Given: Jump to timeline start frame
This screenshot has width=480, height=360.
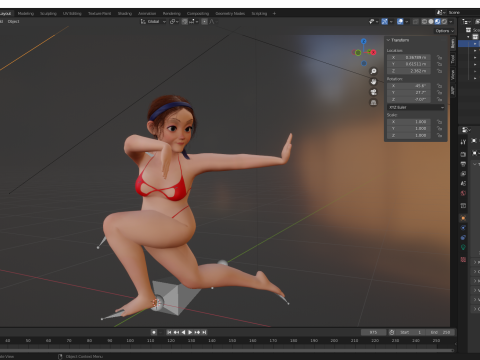Looking at the screenshot, I should tap(169, 332).
